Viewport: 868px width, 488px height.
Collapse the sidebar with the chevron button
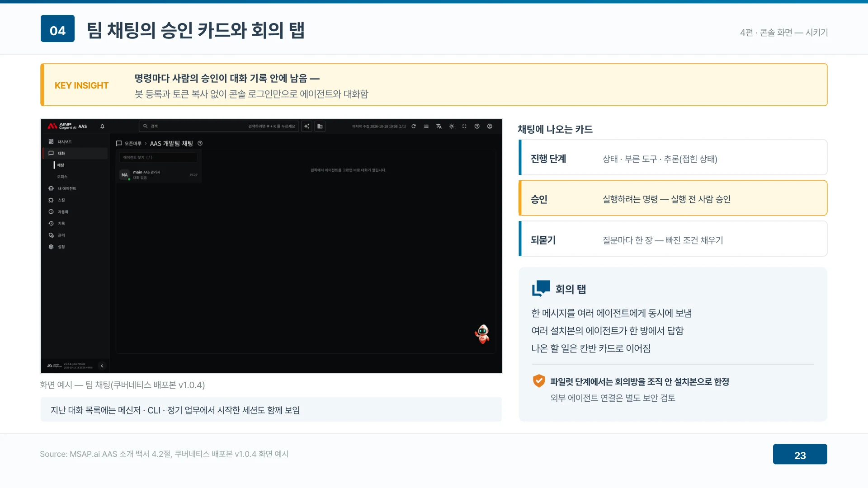pyautogui.click(x=102, y=366)
